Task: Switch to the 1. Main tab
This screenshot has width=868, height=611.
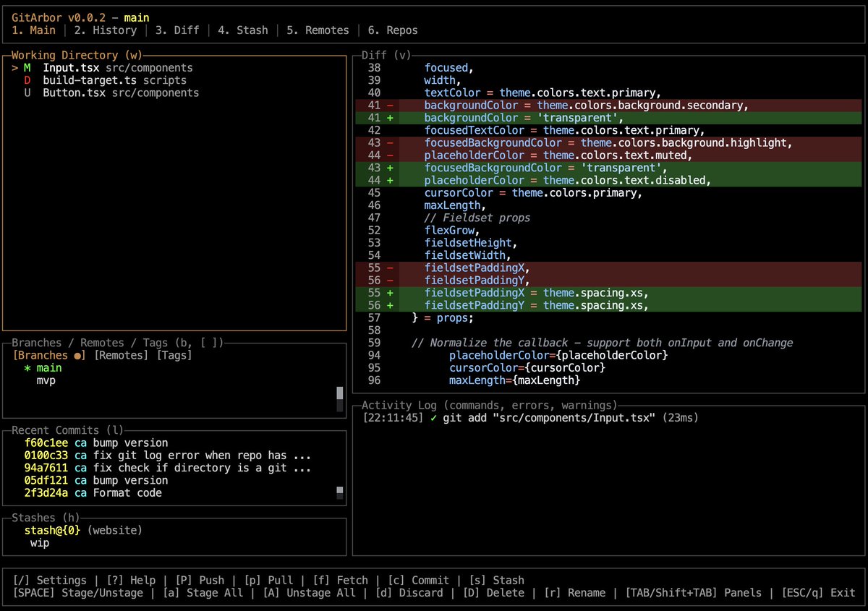Action: point(34,30)
